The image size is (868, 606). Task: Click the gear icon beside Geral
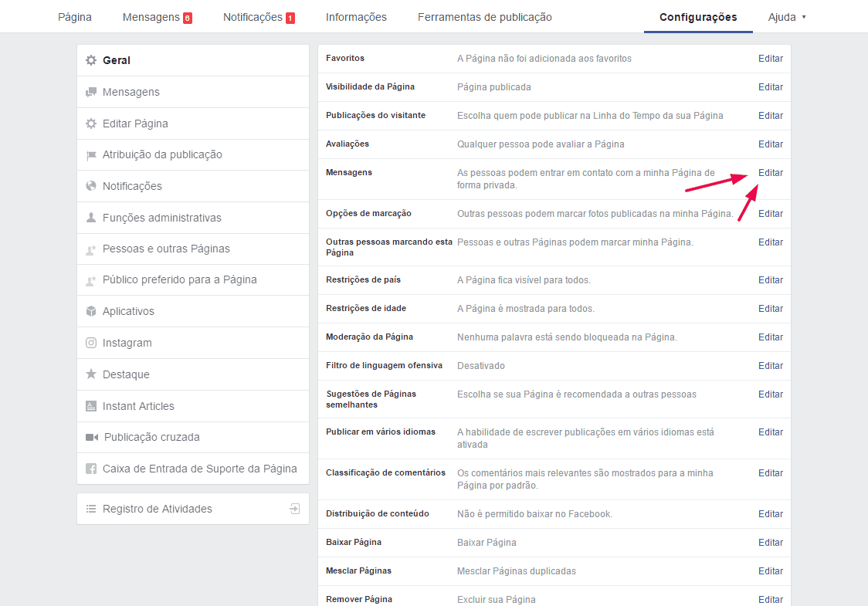91,60
